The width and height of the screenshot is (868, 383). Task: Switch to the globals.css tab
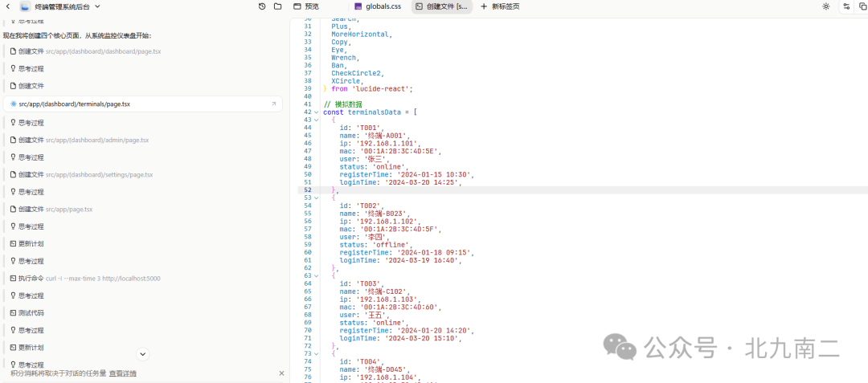coord(378,6)
